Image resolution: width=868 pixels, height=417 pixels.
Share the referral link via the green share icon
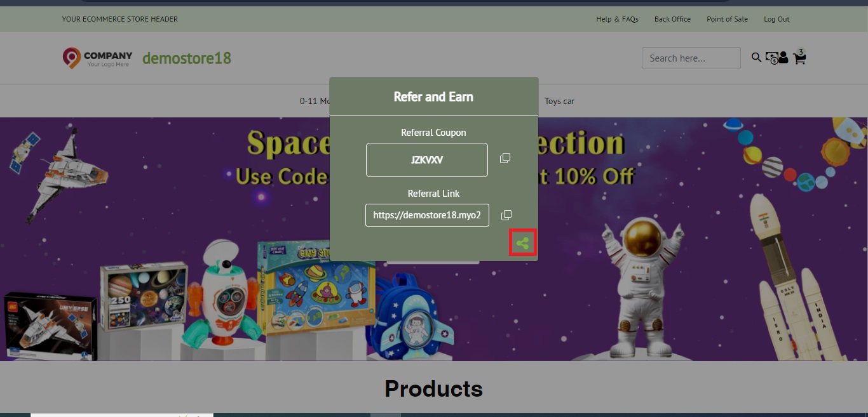click(x=523, y=242)
